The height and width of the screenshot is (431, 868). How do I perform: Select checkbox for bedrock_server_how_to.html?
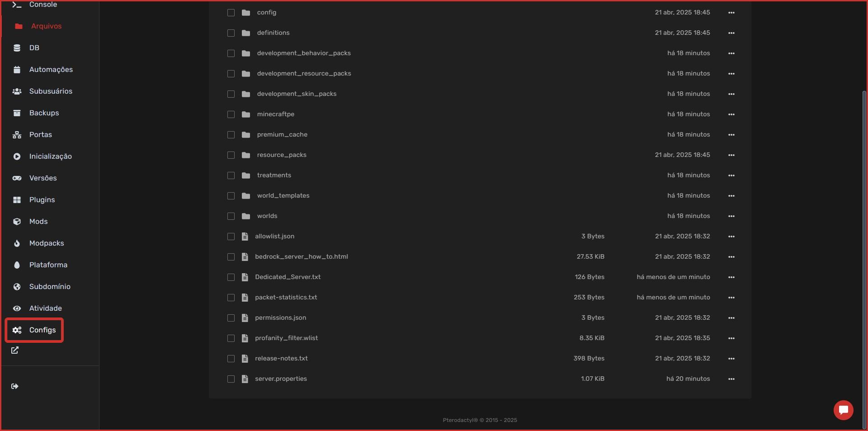pyautogui.click(x=231, y=257)
